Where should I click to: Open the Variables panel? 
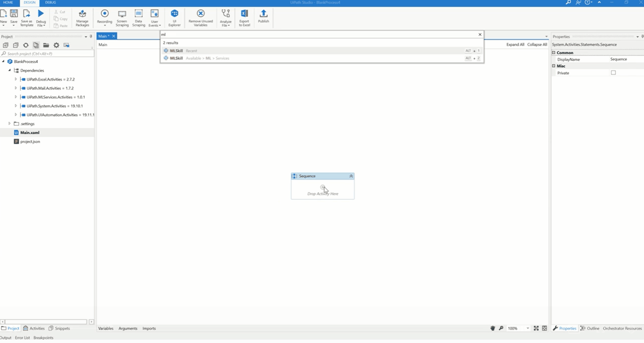tap(106, 328)
